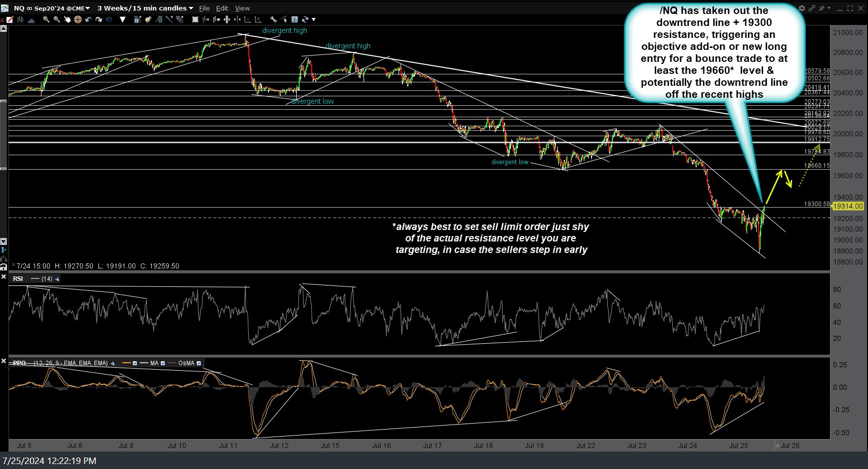Switch to bar chart type icon
Screen dimensions: 868x469
20,19
